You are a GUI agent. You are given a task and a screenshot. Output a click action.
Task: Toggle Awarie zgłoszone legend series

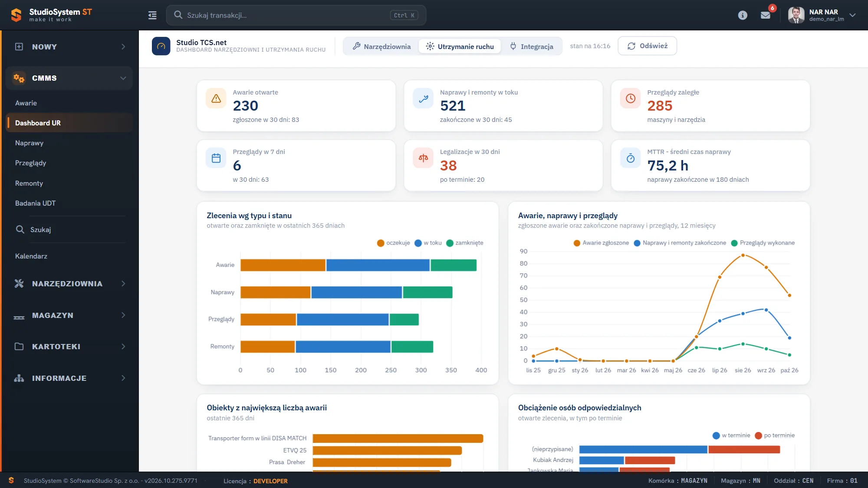(601, 243)
